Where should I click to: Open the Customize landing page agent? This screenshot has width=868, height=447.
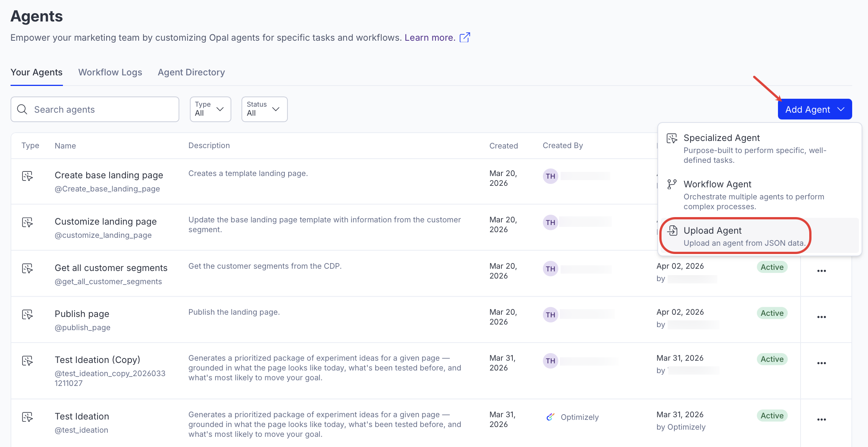(105, 222)
